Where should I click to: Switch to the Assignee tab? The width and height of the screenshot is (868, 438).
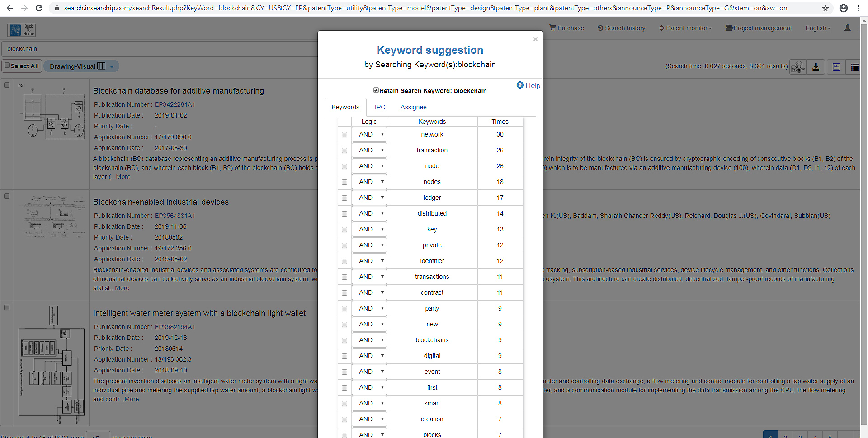pos(413,107)
